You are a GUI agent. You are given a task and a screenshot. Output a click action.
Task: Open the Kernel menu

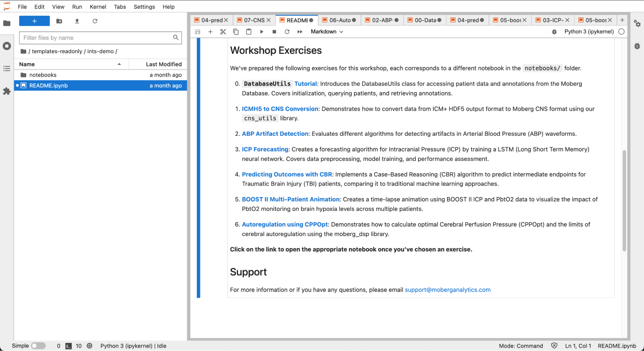98,7
